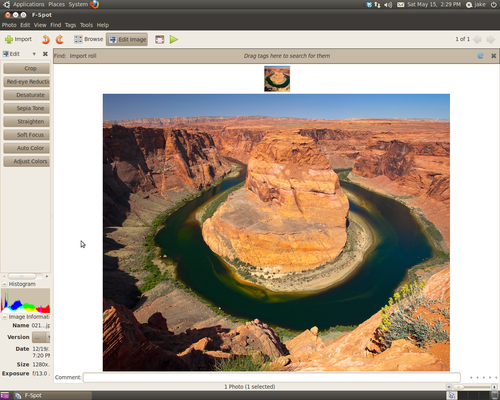500x400 pixels.
Task: Open the Version dropdown
Action: pos(41,337)
